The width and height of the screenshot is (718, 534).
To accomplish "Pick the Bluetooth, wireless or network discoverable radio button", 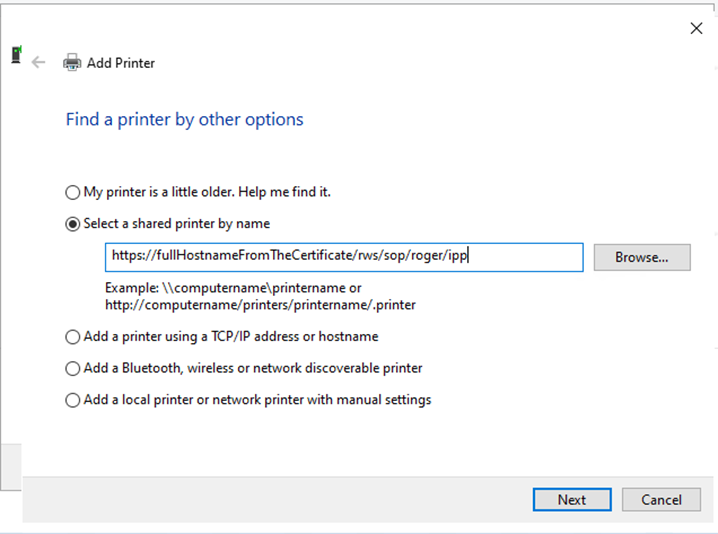I will 72,368.
